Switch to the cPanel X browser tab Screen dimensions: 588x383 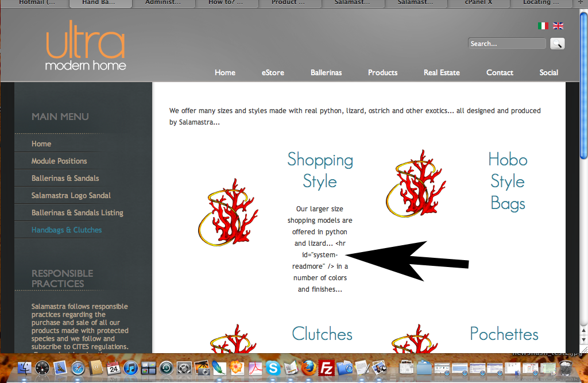coord(478,3)
